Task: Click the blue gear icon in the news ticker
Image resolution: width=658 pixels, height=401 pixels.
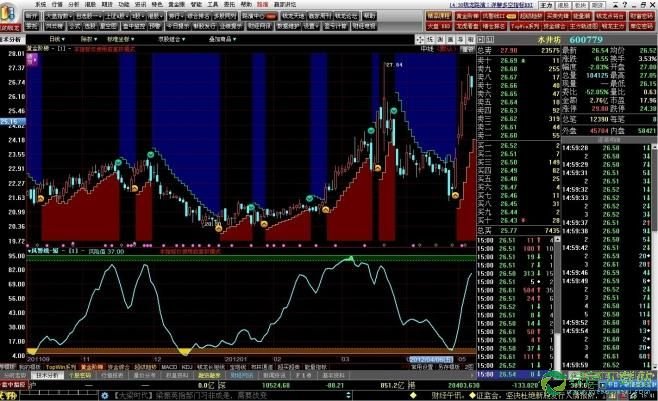Action: click(104, 395)
